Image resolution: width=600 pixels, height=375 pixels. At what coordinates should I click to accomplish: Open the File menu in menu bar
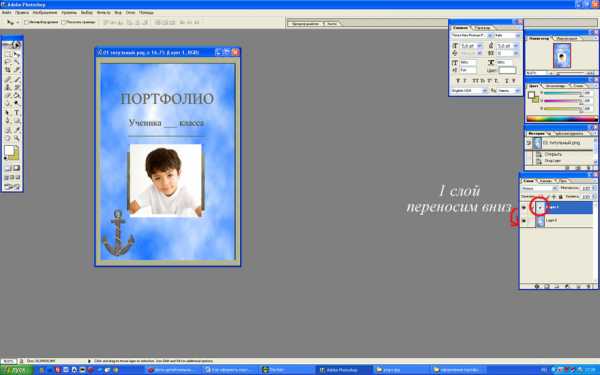[x=7, y=13]
